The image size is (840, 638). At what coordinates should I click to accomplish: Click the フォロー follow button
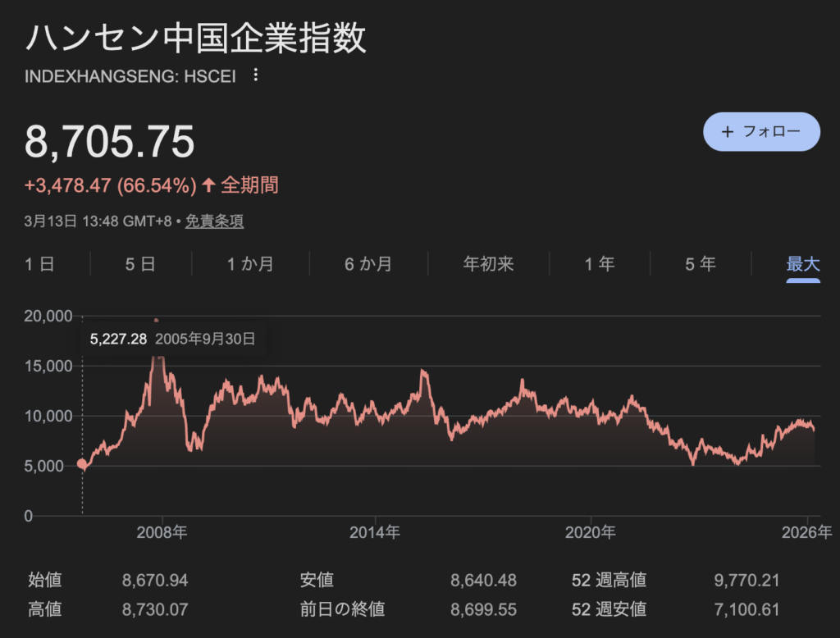761,132
